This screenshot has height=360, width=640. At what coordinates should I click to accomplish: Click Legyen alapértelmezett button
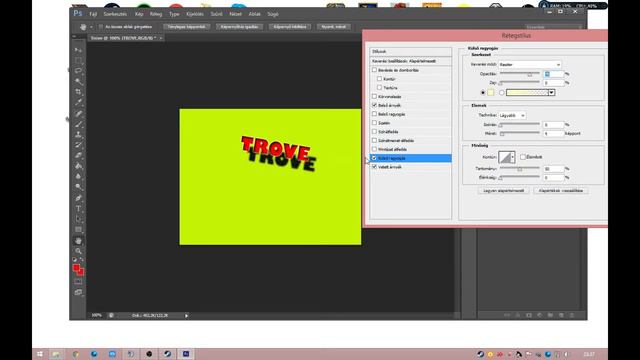[504, 191]
